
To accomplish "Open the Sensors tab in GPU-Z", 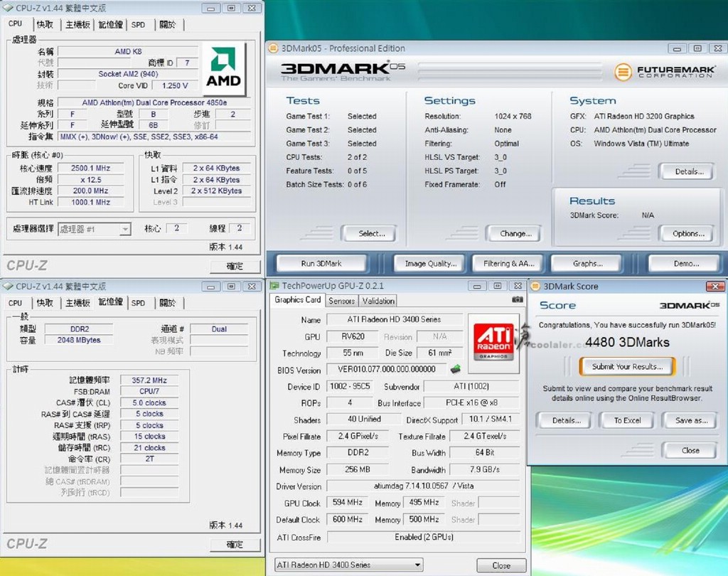I will pos(342,301).
